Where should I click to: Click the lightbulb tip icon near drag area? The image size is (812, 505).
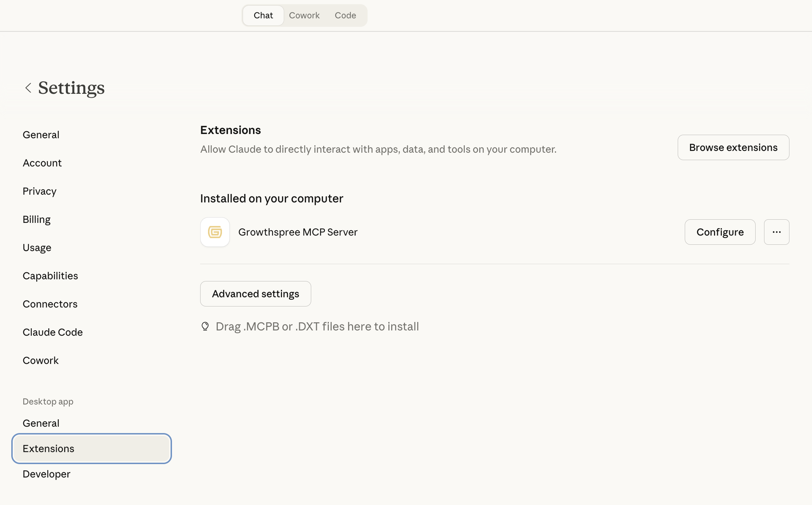coord(205,326)
